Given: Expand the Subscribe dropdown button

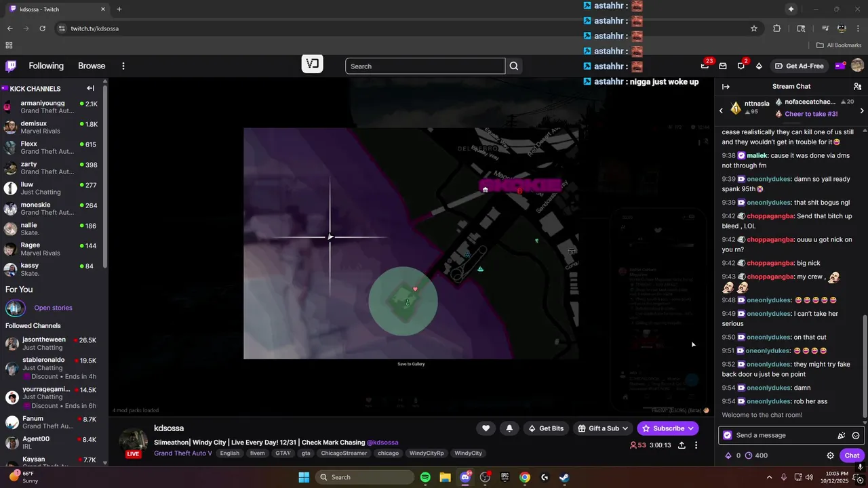Looking at the screenshot, I should pyautogui.click(x=691, y=428).
